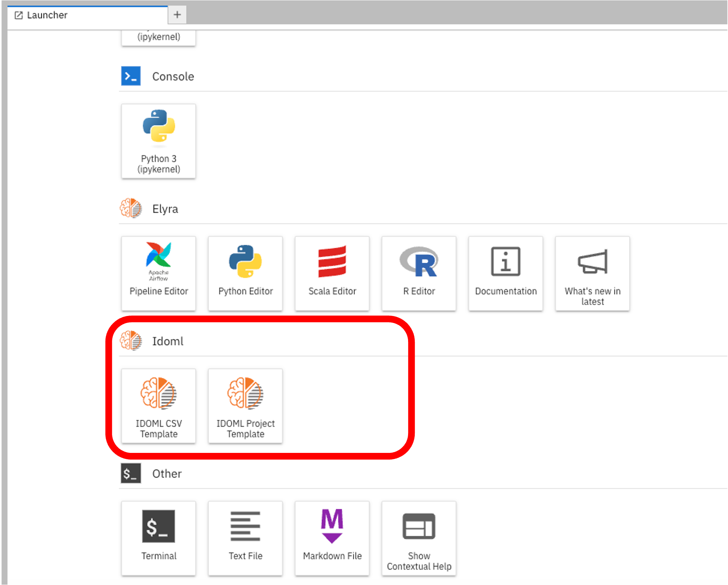728x585 pixels.
Task: Select the Launcher tab
Action: click(x=87, y=15)
